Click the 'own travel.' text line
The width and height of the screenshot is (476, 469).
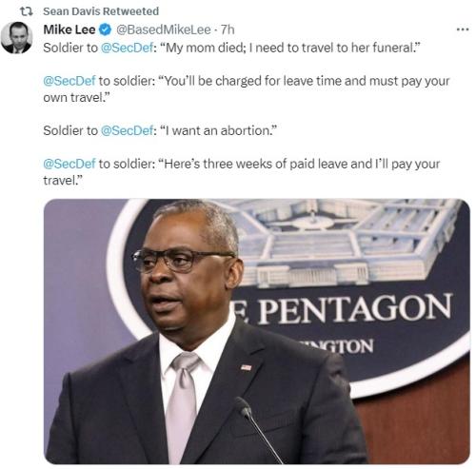tap(76, 98)
